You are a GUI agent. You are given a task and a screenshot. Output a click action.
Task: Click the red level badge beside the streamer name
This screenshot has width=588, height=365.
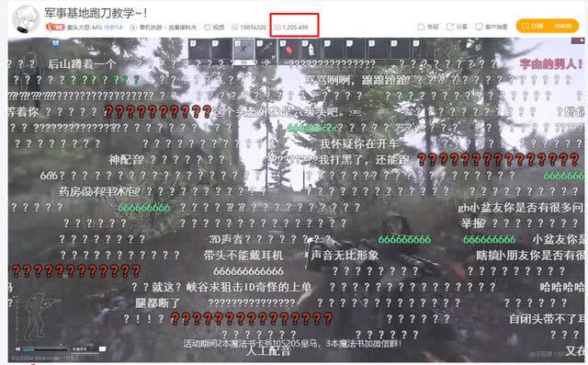[x=55, y=27]
